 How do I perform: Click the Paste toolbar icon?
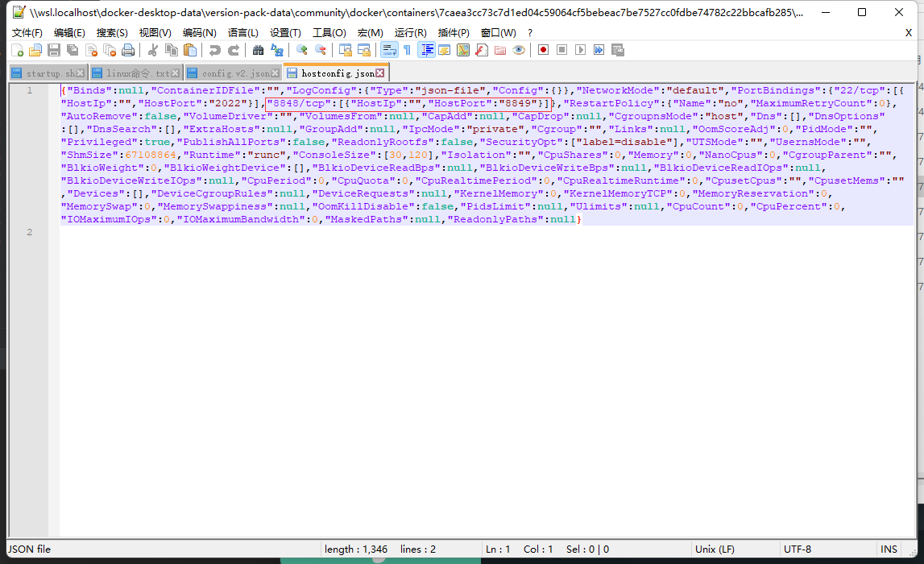point(190,50)
